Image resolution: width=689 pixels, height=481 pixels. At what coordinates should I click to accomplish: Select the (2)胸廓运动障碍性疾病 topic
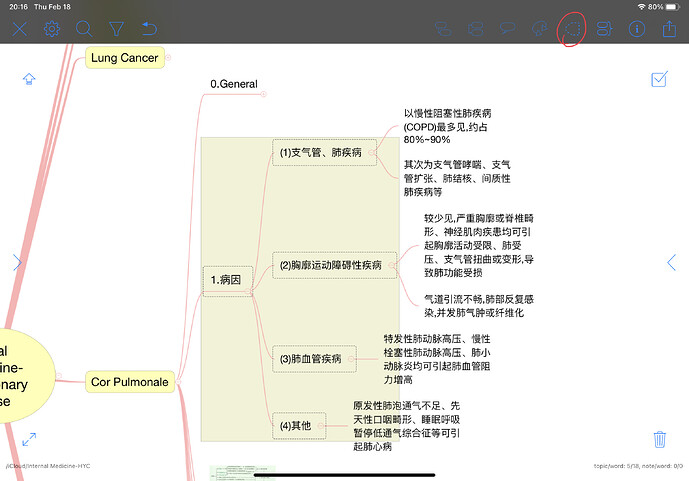(334, 265)
